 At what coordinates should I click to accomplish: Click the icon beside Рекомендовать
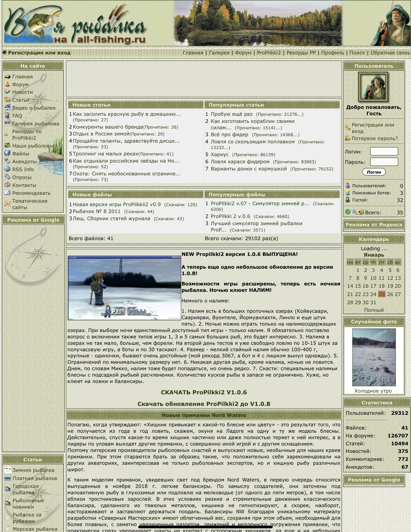pos(7,193)
